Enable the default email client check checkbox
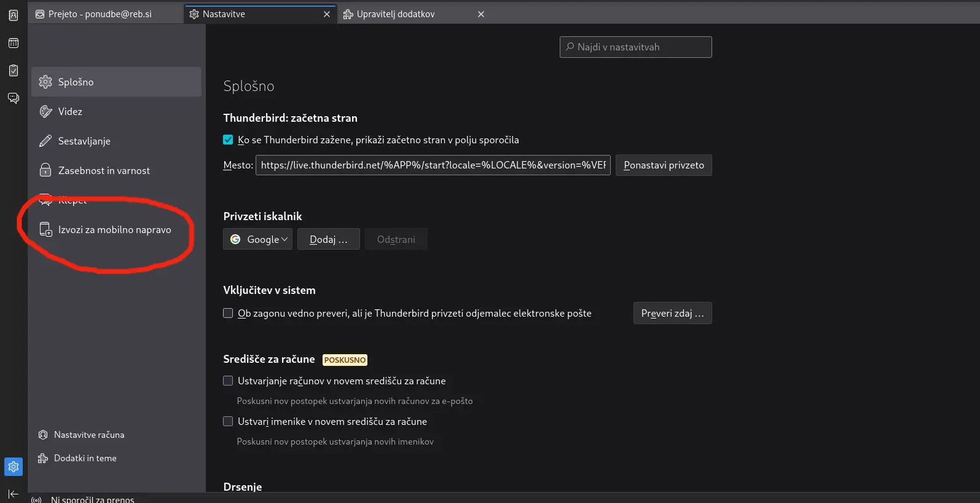 tap(228, 314)
